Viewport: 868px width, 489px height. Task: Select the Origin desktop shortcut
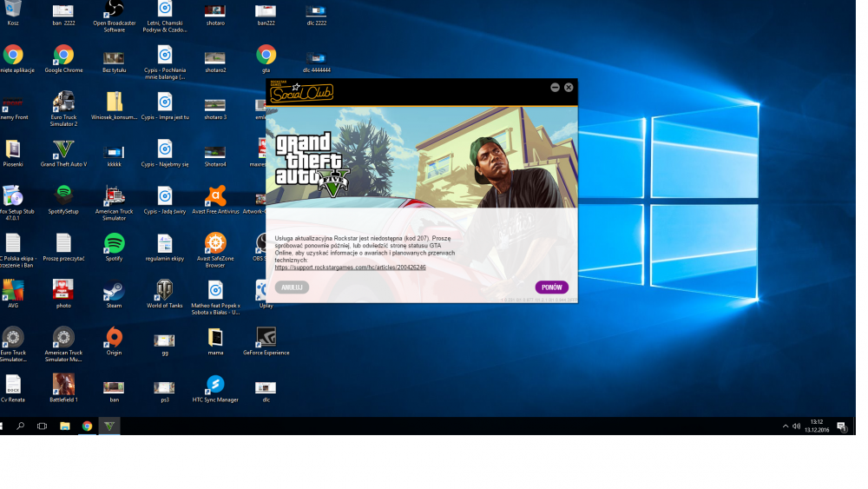[x=114, y=341]
